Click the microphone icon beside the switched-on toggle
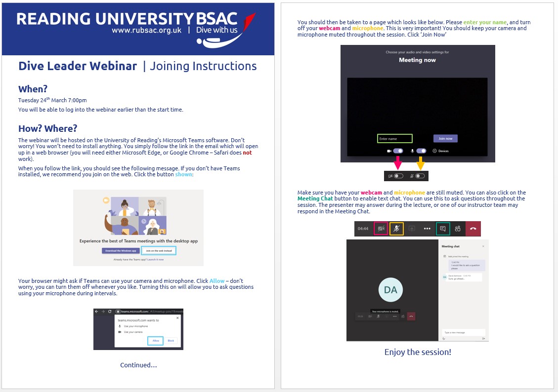558x392 pixels. tap(413, 151)
